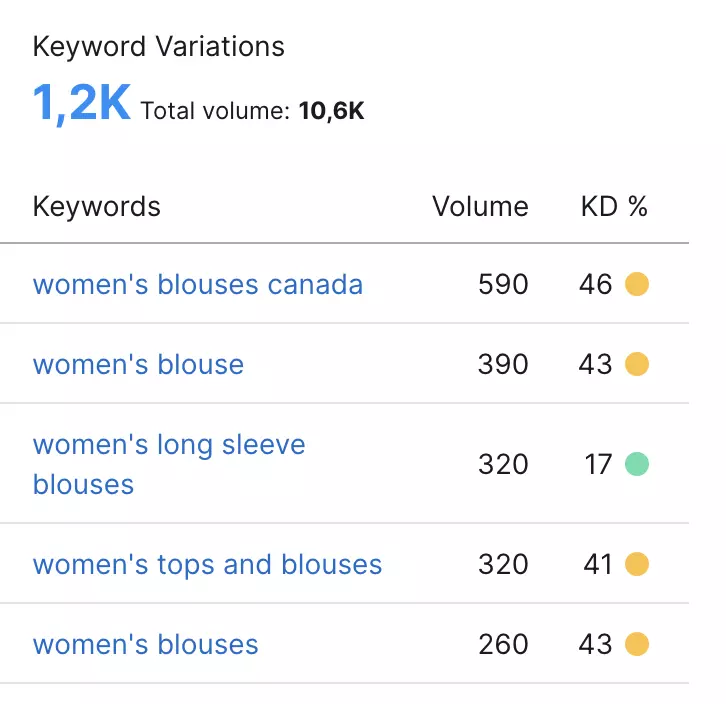Click the Total volume 10,6K value
726x704 pixels.
click(331, 111)
